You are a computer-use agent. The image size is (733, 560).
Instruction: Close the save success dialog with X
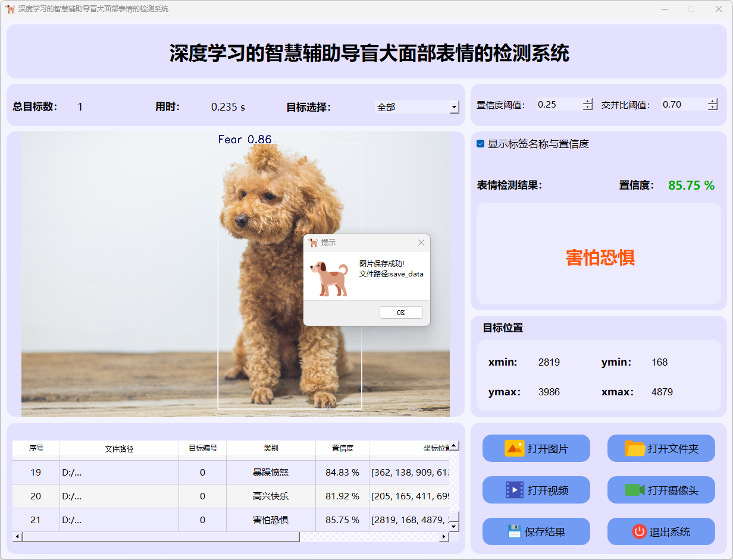(421, 243)
